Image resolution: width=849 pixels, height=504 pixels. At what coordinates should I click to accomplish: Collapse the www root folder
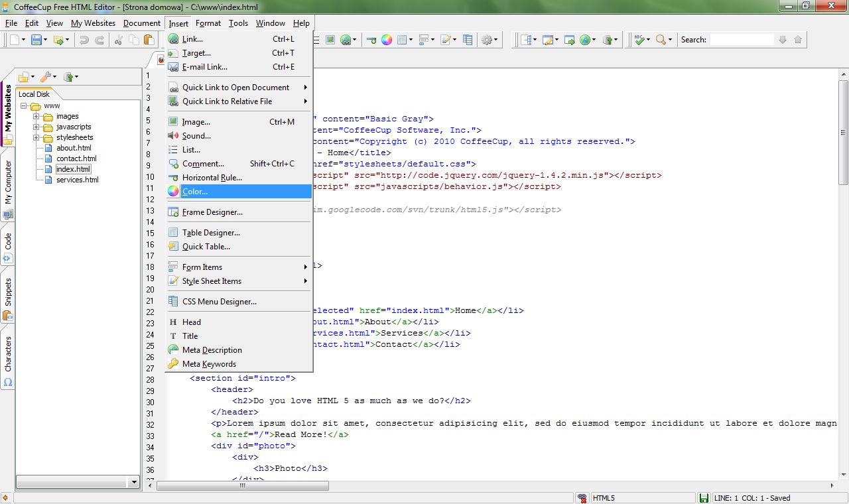click(24, 106)
